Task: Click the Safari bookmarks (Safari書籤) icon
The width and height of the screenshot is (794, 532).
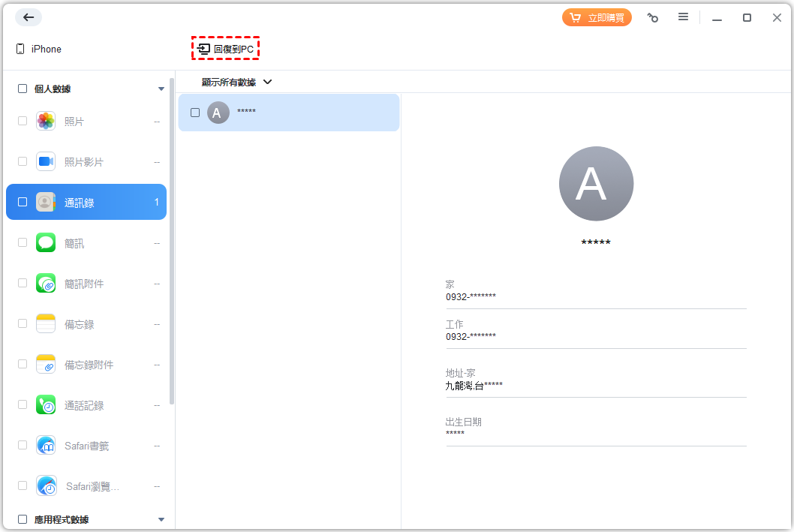Action: tap(46, 446)
